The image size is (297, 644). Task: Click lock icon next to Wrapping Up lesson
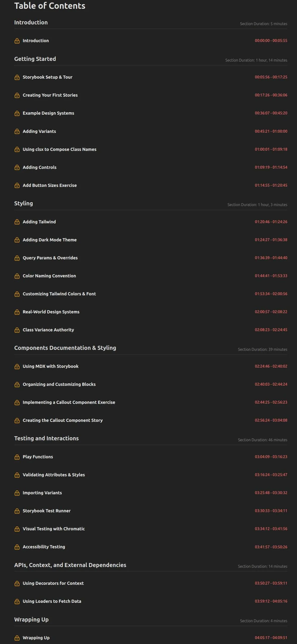point(17,638)
